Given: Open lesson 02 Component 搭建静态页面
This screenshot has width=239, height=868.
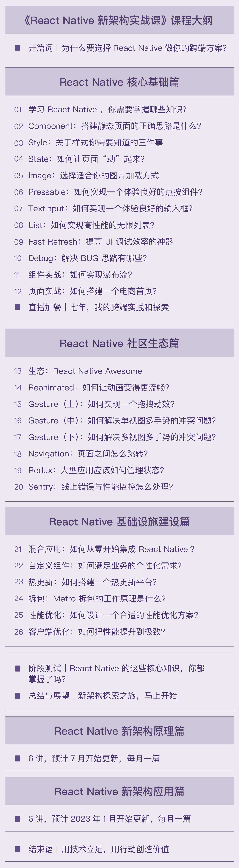Looking at the screenshot, I should pos(115,126).
